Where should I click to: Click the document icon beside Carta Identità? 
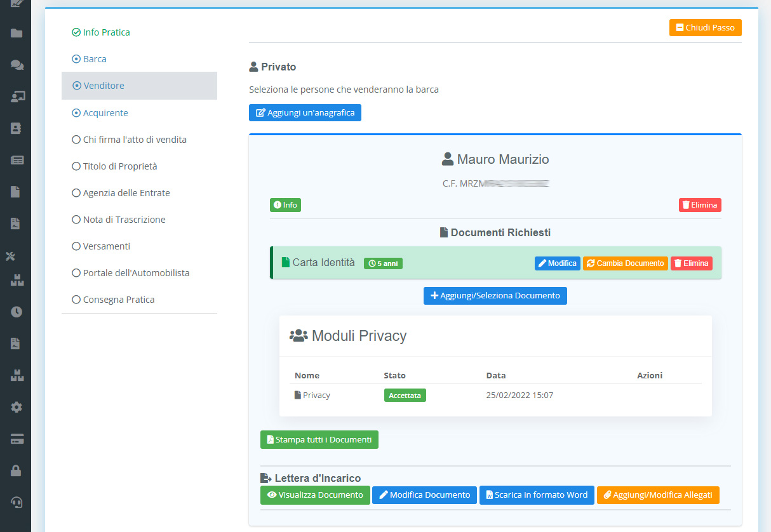coord(285,262)
